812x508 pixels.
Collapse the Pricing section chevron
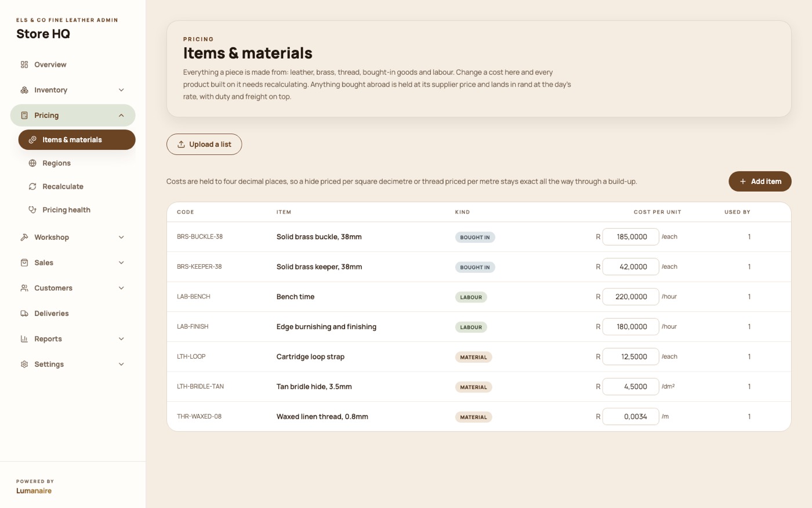tap(121, 116)
